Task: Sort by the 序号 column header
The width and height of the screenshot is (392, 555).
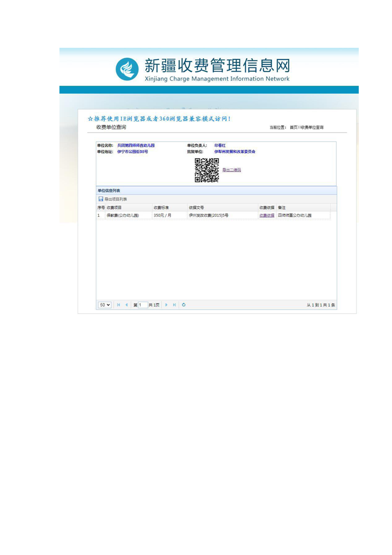Action: 101,207
